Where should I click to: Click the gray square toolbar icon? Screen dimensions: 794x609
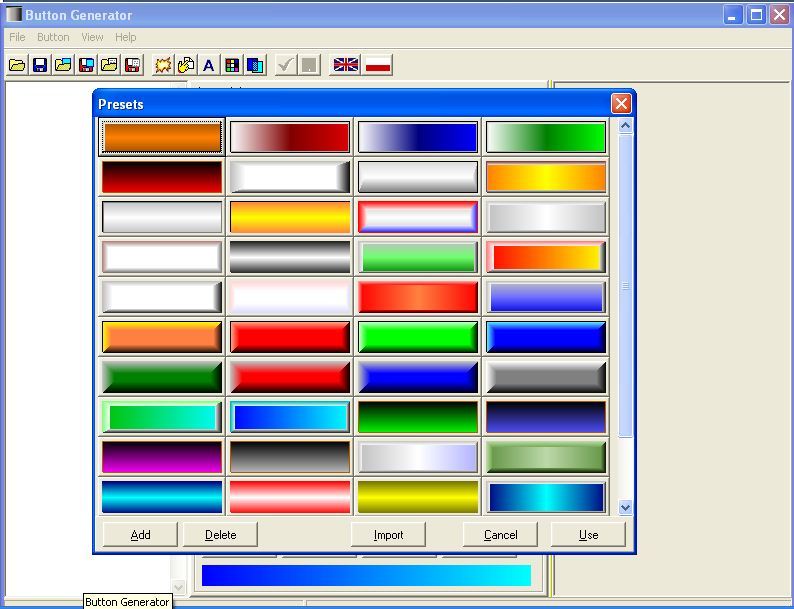point(309,65)
